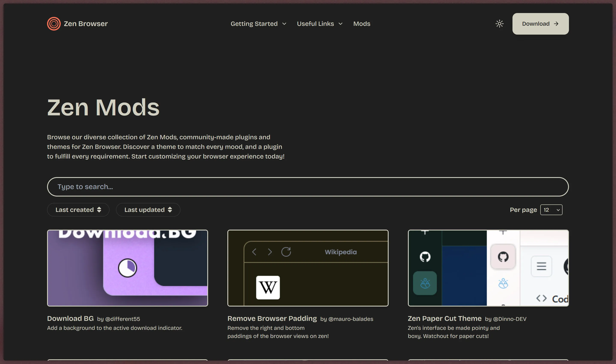Click the chevron on the Per page selector
Screen dimensions: 616x364
pos(558,210)
